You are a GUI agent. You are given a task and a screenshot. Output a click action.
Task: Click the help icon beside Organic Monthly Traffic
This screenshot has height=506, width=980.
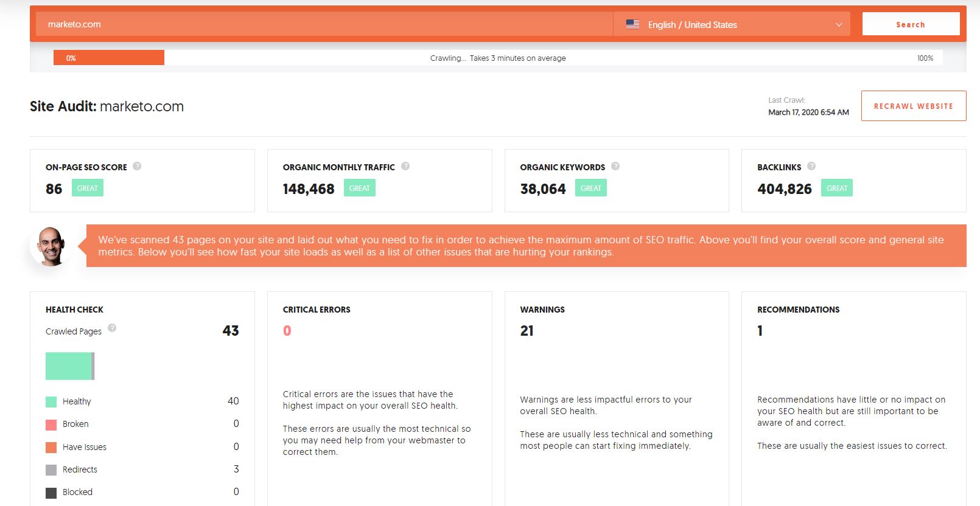point(405,166)
